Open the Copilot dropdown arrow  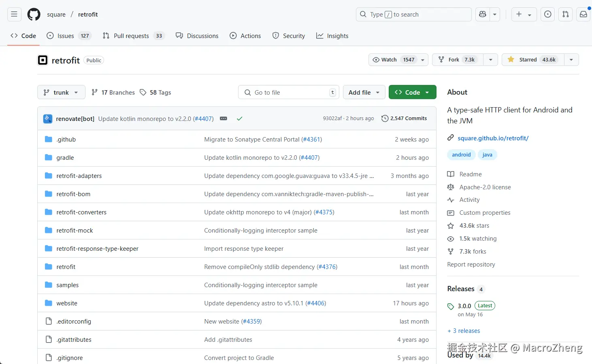point(495,15)
